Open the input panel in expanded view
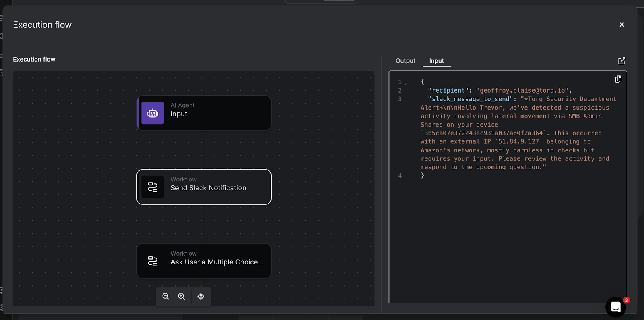 pos(621,61)
